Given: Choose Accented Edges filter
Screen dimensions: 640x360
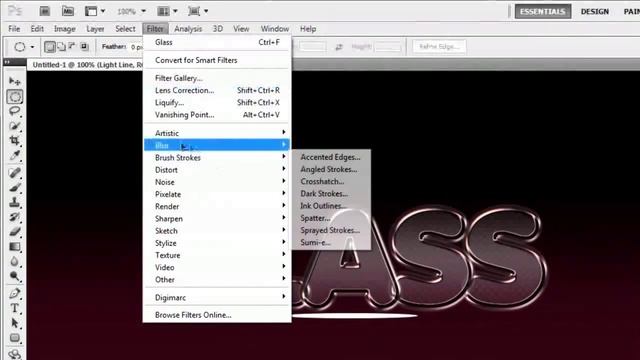Looking at the screenshot, I should pos(331,157).
